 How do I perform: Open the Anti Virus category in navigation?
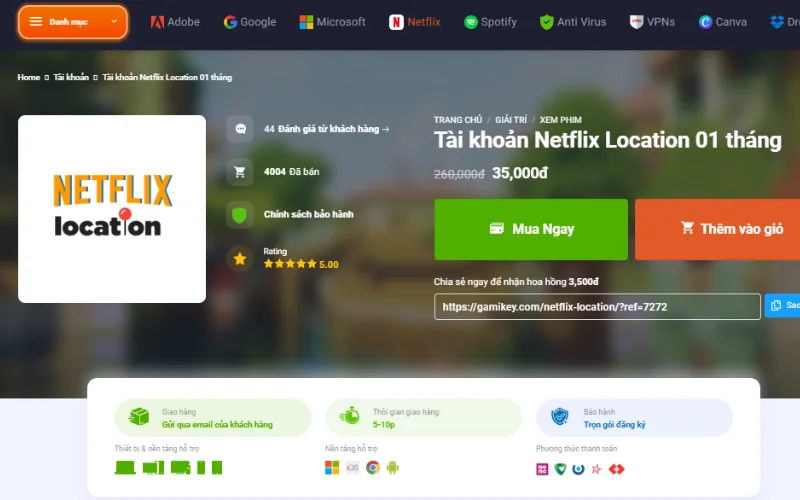coord(573,22)
